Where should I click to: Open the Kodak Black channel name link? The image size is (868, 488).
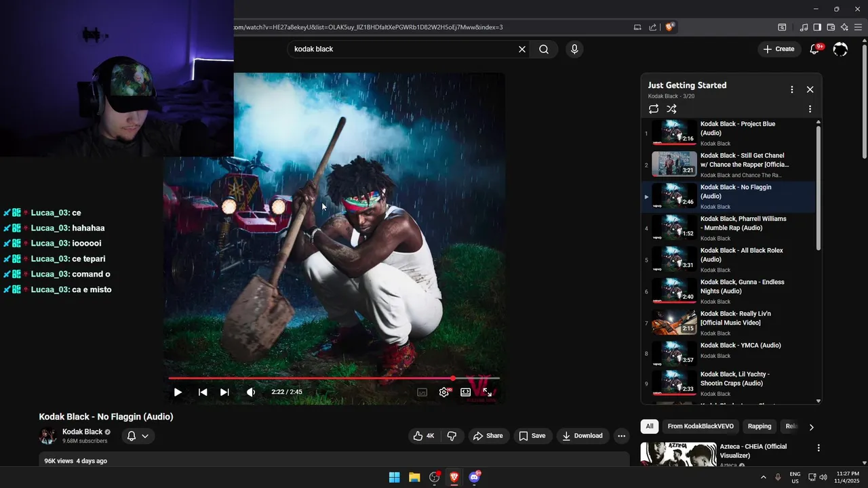click(x=82, y=432)
